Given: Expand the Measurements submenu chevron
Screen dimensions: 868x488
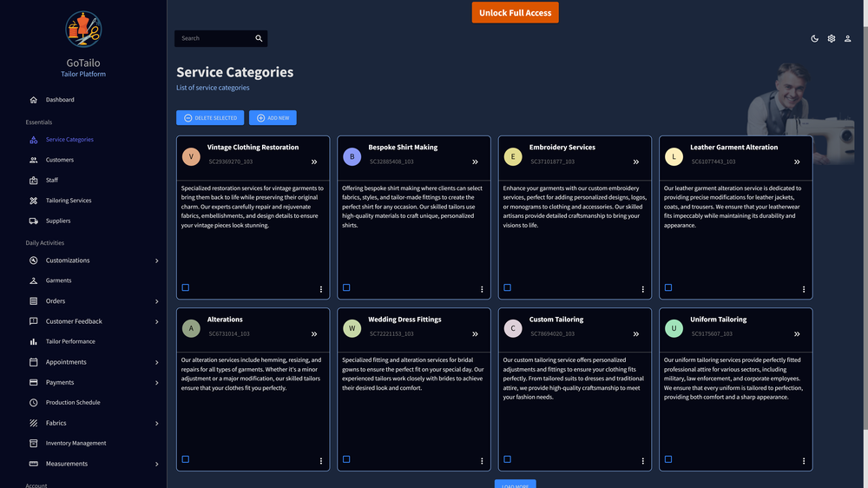Looking at the screenshot, I should click(x=156, y=465).
